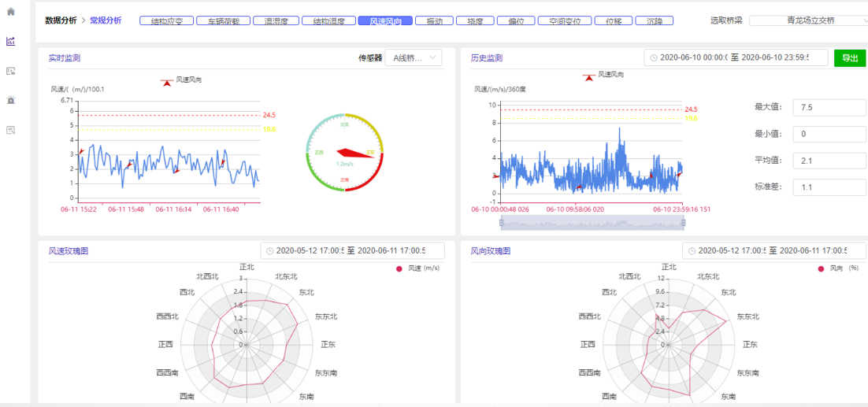This screenshot has height=407, width=868.
Task: Switch to 空间变位 tab
Action: point(564,21)
